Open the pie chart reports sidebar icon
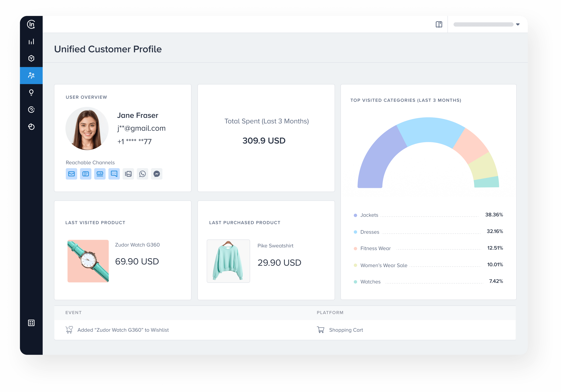Screen dimensions: 561x392 pyautogui.click(x=31, y=127)
